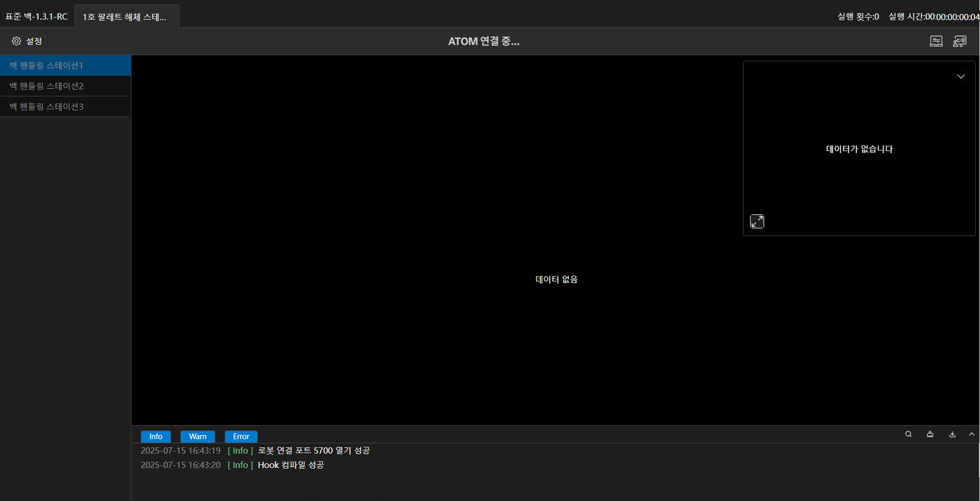
Task: Select 백 핸들링 스테이션2 in sidebar
Action: coord(46,86)
